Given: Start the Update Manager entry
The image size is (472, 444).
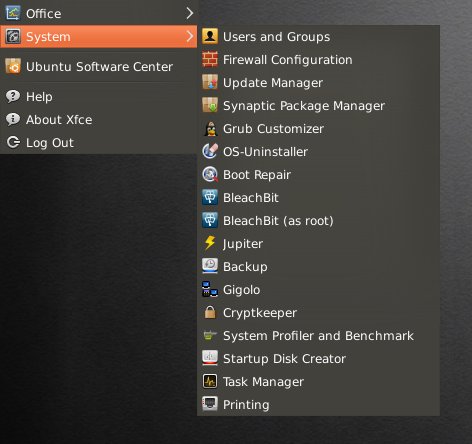Looking at the screenshot, I should coord(318,82).
